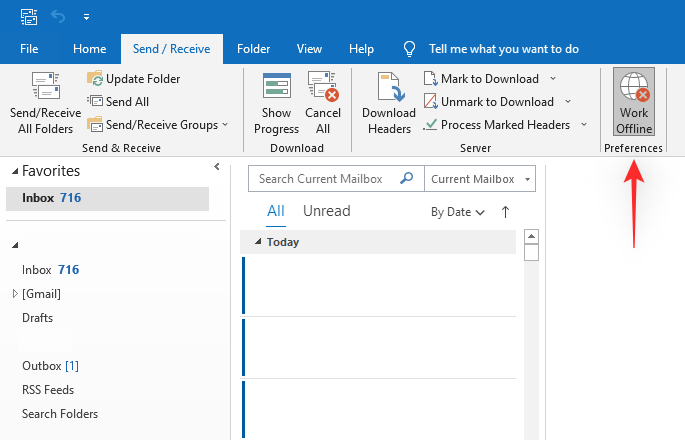685x440 pixels.
Task: Click Process Marked Headers
Action: pyautogui.click(x=505, y=125)
